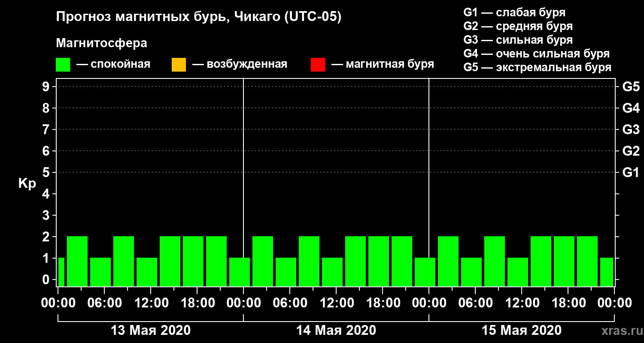
Task: Click the first 06:00 time axis label
Action: tap(104, 303)
